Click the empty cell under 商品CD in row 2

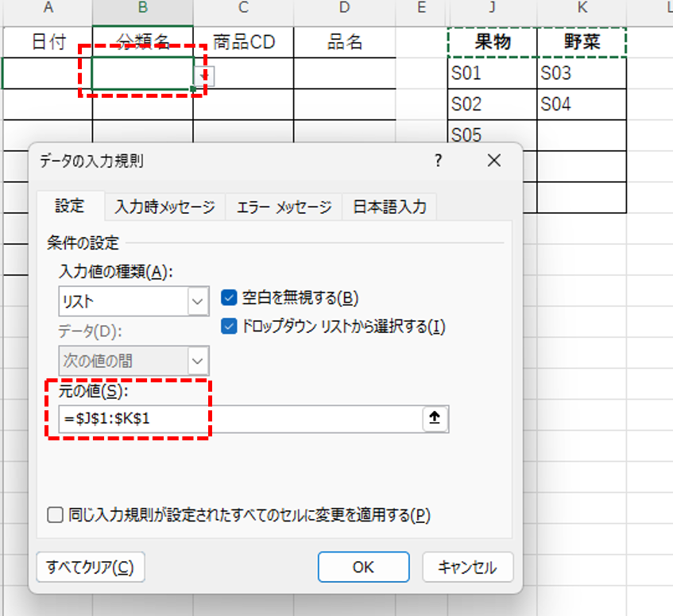tap(243, 73)
